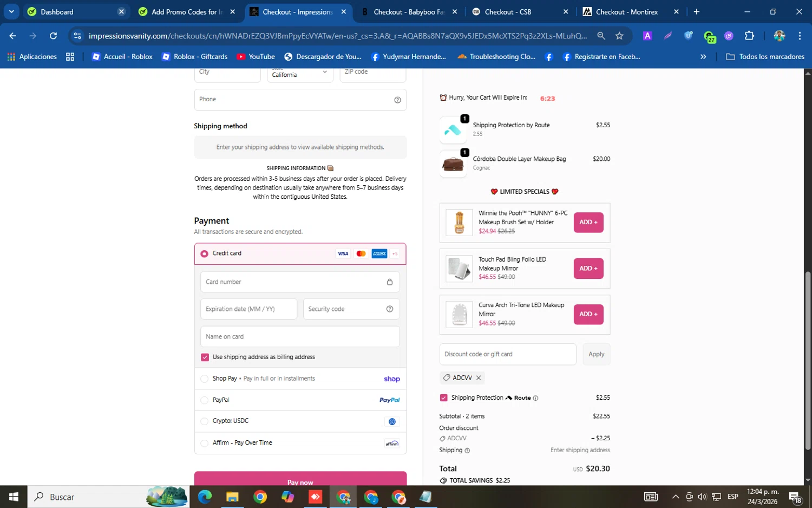Click the Windows taskbar search box
Viewport: 812px width, 508px height.
tap(108, 497)
